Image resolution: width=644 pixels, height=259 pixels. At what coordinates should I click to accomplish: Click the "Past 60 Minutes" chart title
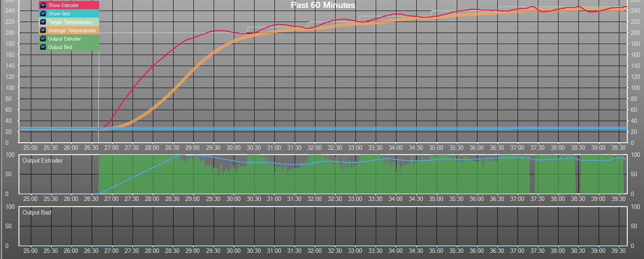(x=323, y=5)
